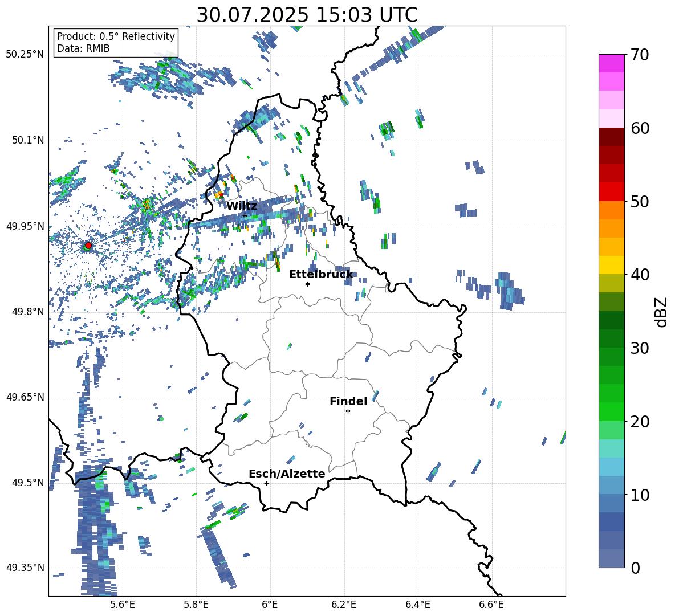Click the 5.8°E longitude label
The image size is (675, 616).
(196, 605)
